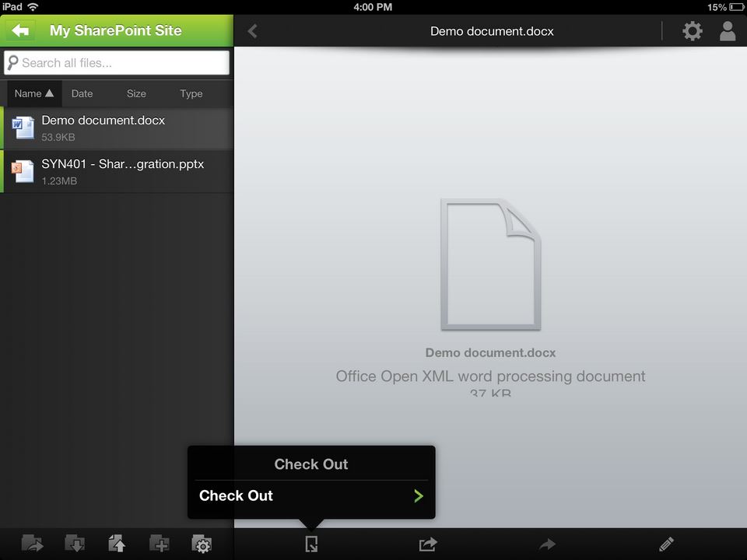This screenshot has width=747, height=560.
Task: Click green chevron next to Check Out
Action: 419,496
